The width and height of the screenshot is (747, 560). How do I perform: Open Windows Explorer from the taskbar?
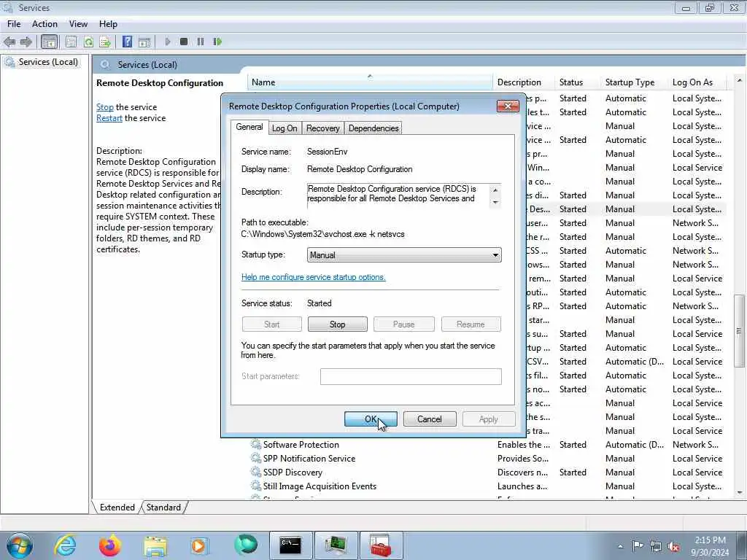click(x=155, y=545)
